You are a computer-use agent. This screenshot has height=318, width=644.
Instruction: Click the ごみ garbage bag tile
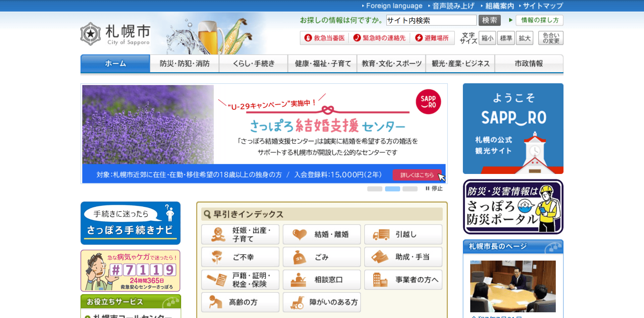[x=322, y=257]
